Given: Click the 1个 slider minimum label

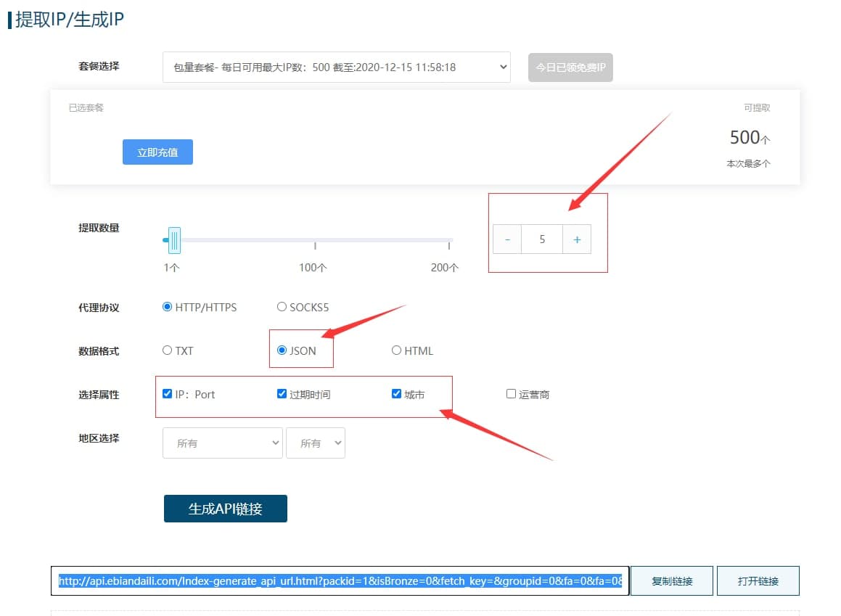Looking at the screenshot, I should coord(172,268).
